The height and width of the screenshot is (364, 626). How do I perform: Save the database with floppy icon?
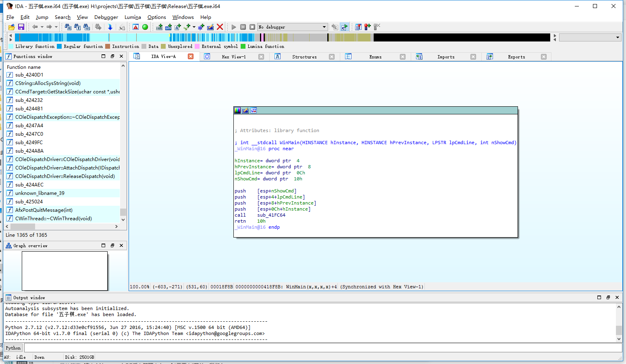pyautogui.click(x=21, y=27)
